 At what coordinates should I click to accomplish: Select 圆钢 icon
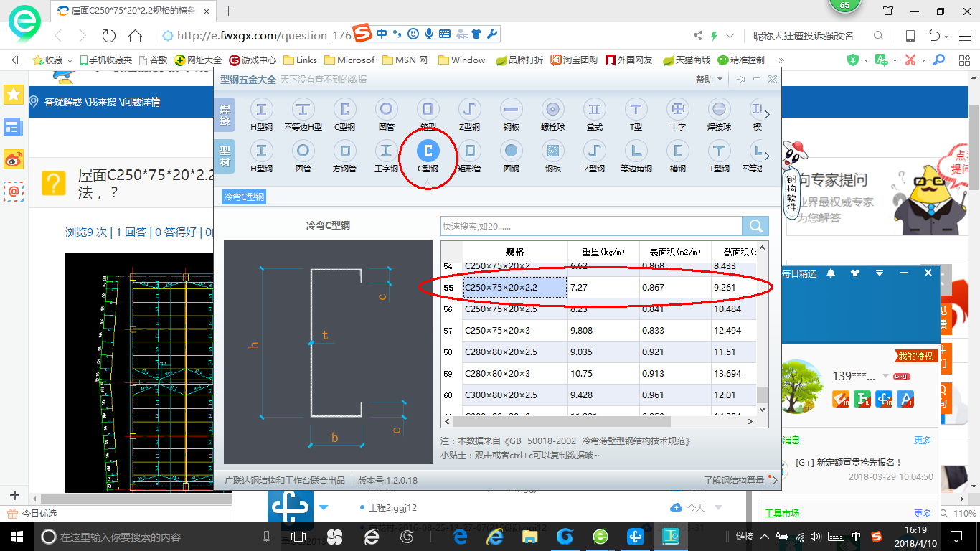[x=511, y=151]
